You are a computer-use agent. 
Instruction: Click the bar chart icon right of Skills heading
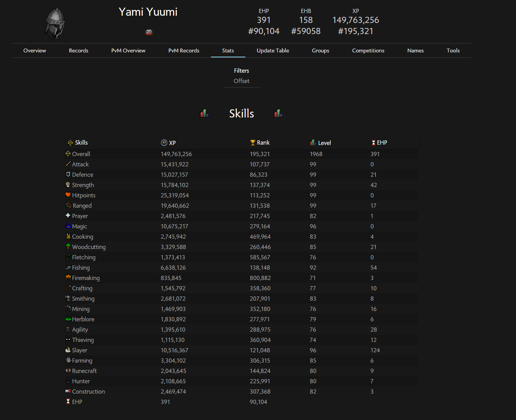click(278, 113)
